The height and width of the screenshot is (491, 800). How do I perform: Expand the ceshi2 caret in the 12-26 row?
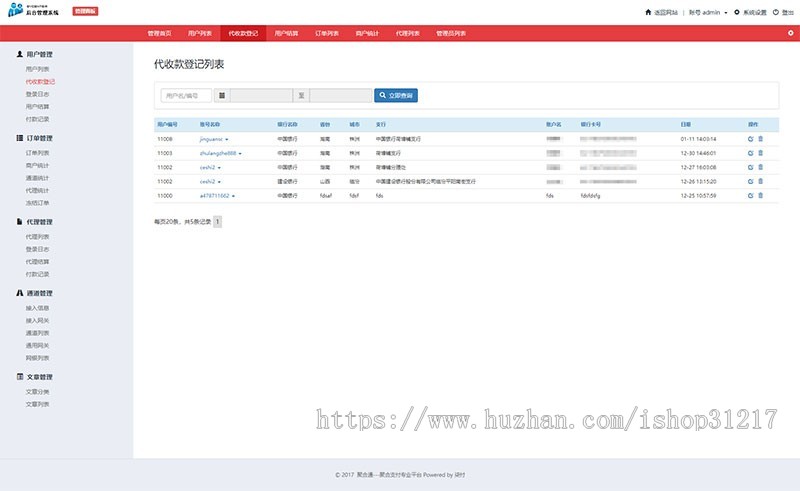[219, 182]
